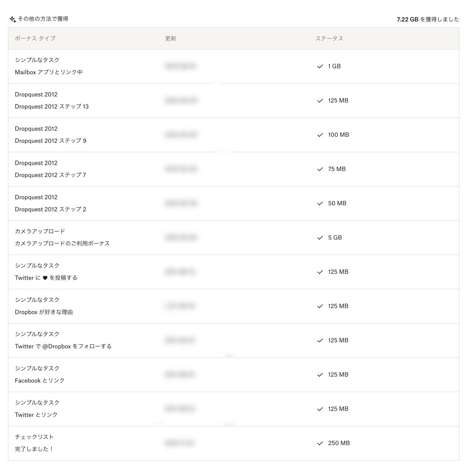Click the Facebook とリンク task
Image resolution: width=466 pixels, height=476 pixels.
(40, 380)
